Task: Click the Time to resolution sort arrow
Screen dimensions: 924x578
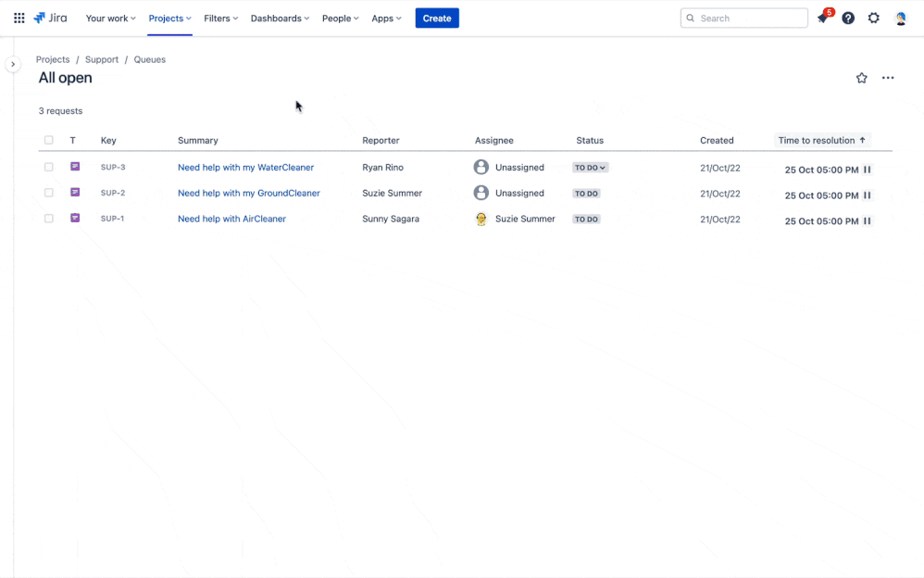Action: pos(862,141)
